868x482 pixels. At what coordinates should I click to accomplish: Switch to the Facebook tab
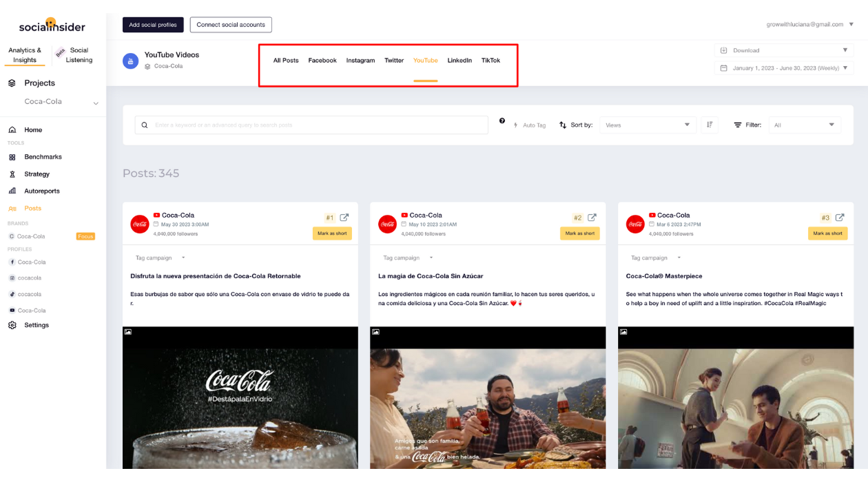pyautogui.click(x=322, y=61)
